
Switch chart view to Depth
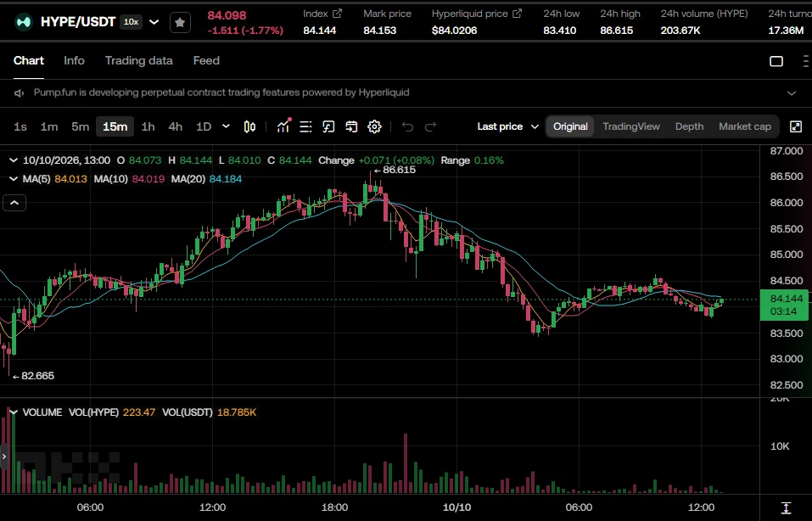pyautogui.click(x=689, y=127)
